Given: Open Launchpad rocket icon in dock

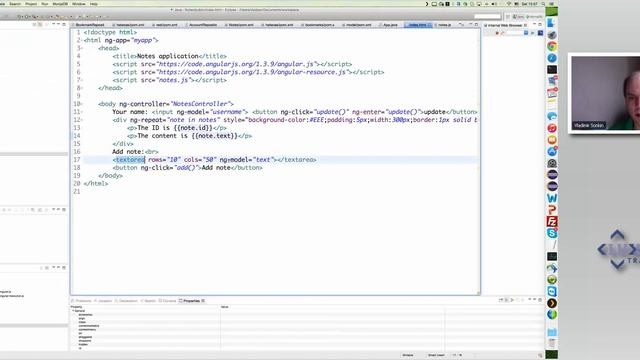Looking at the screenshot, I should pos(552,35).
